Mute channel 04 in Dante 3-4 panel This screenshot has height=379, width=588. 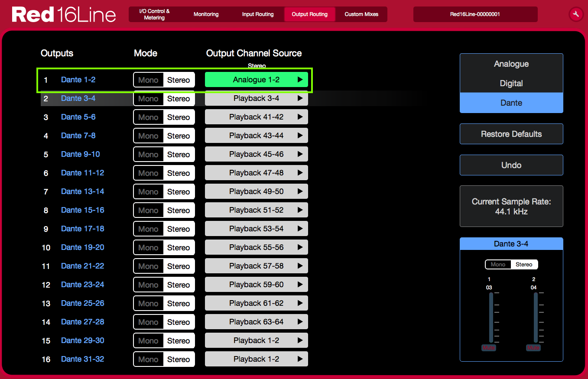tap(533, 348)
